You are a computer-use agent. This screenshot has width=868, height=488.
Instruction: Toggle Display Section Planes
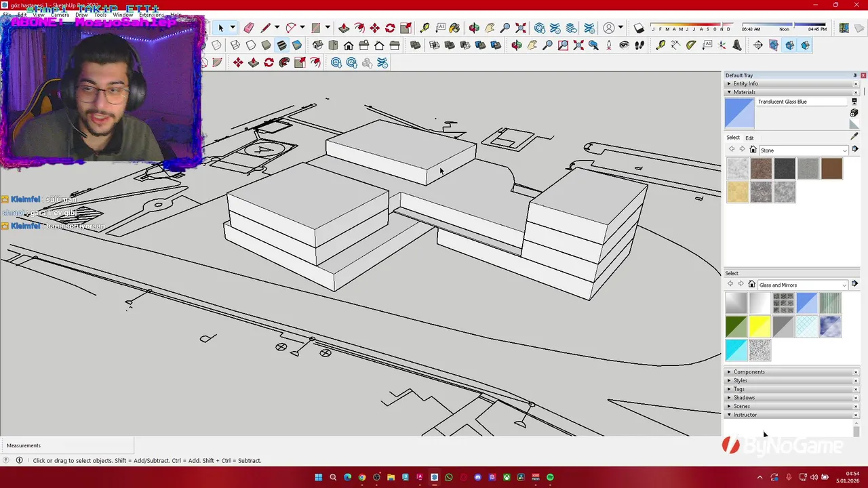[774, 45]
